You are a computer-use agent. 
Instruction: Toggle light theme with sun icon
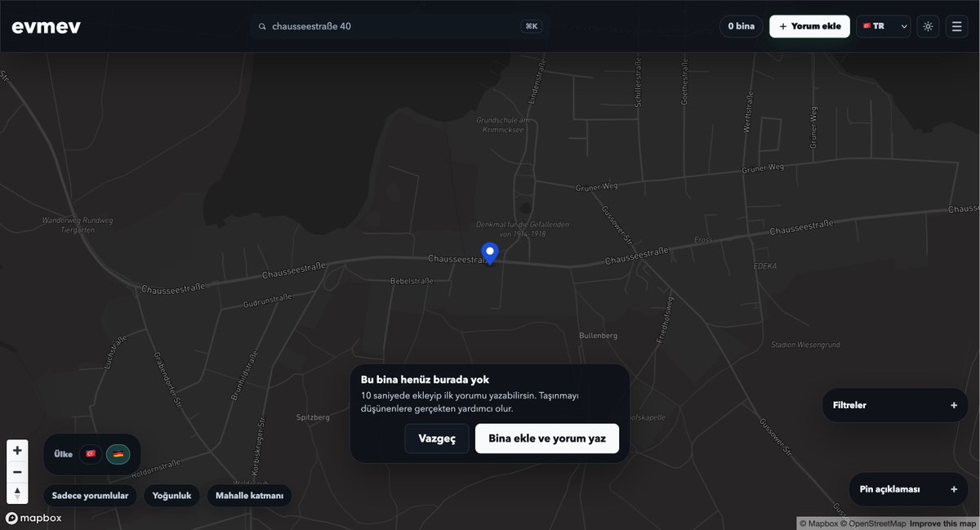(928, 26)
